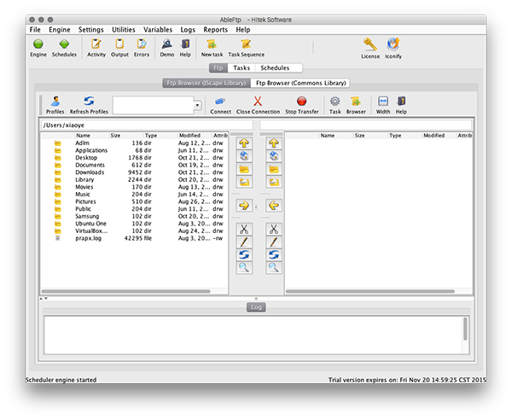Click the Browser icon in the FTP toolbar
The width and height of the screenshot is (512, 420).
click(x=356, y=102)
